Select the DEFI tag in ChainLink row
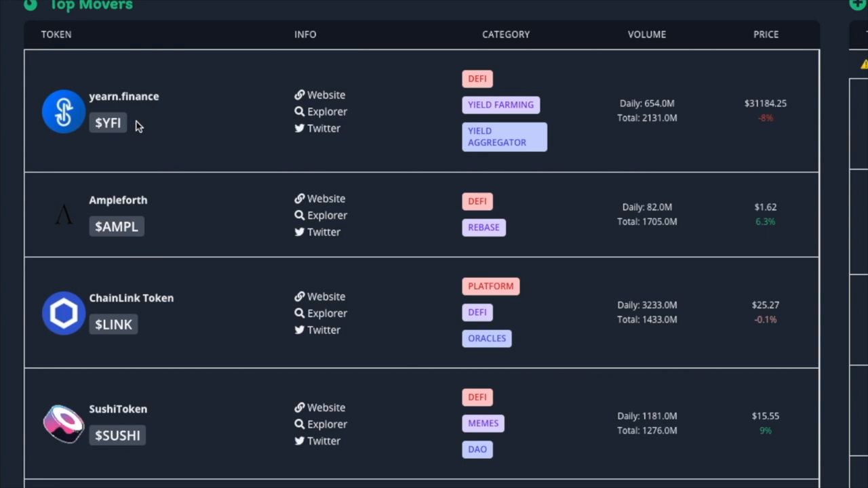The image size is (868, 488). [477, 312]
